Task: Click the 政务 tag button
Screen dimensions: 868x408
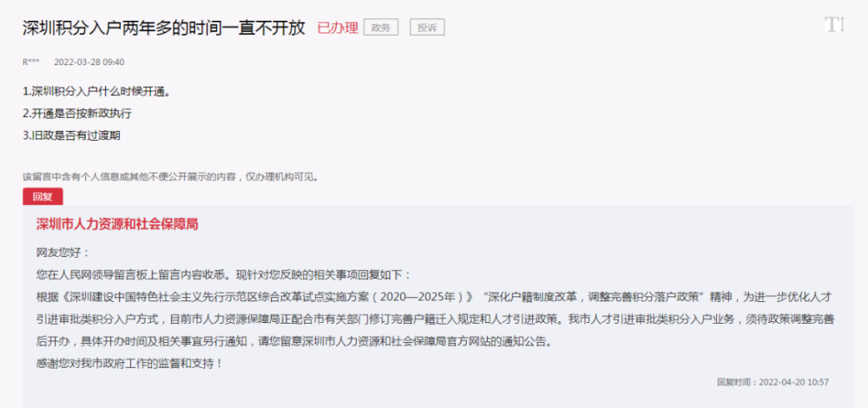Action: coord(381,27)
